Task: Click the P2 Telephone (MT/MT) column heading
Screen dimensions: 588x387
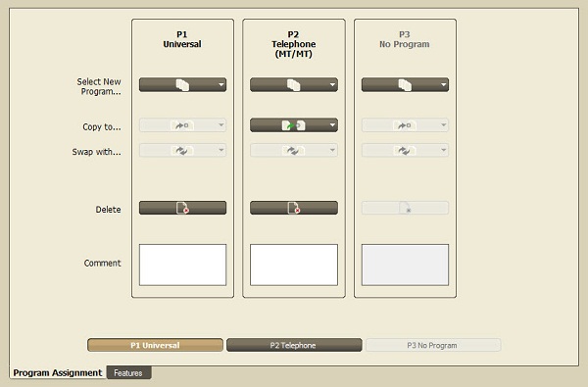Action: 294,44
